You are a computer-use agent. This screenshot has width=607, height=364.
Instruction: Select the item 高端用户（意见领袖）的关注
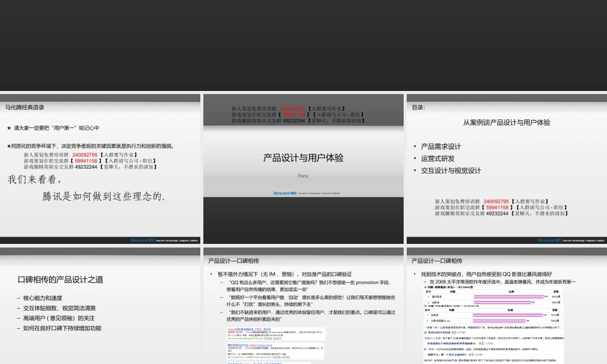point(59,318)
